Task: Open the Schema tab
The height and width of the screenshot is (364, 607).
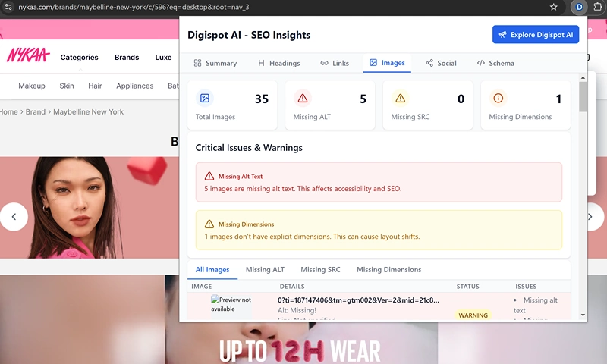Action: coord(495,63)
